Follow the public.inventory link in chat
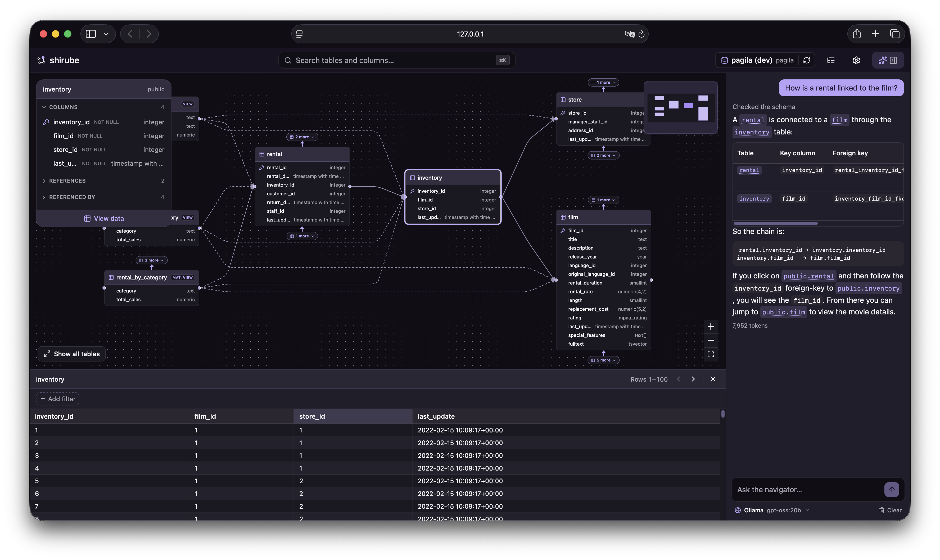 [x=868, y=288]
